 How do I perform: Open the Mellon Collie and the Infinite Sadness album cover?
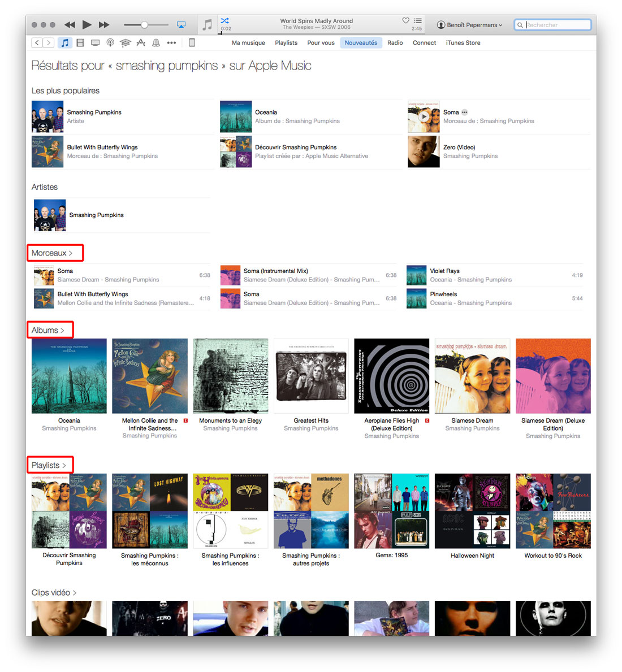[x=150, y=376]
